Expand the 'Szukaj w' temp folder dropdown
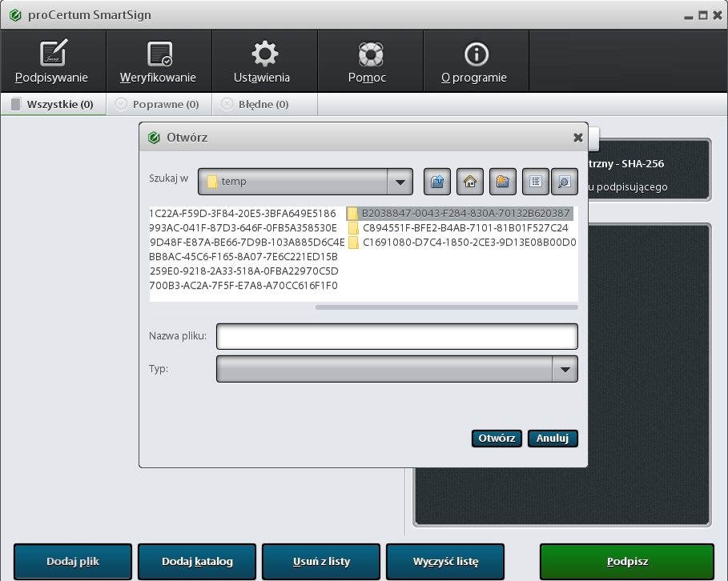The height and width of the screenshot is (581, 728). point(400,182)
